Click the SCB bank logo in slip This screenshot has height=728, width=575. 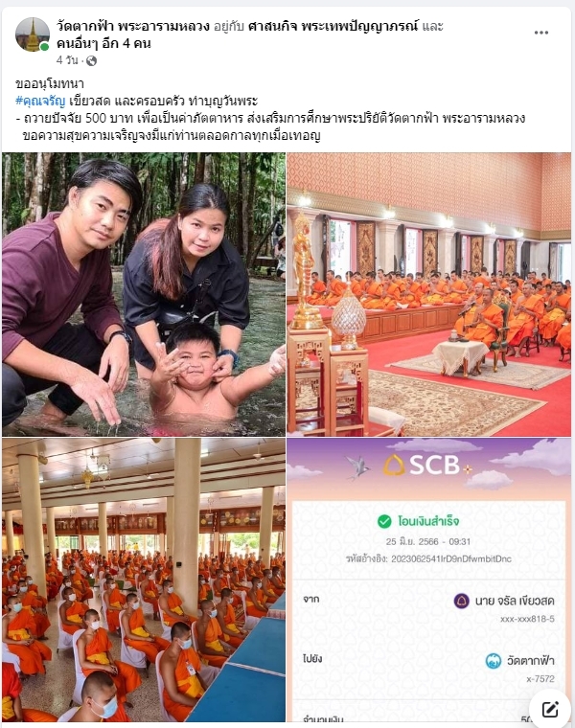click(x=427, y=466)
